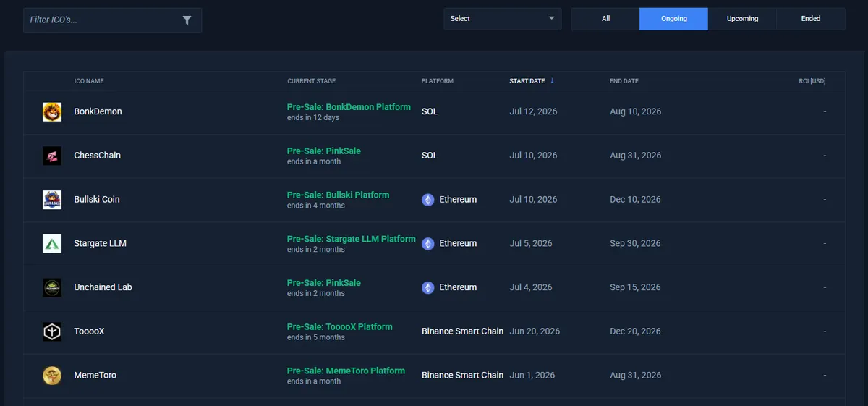Click end date Dec 20, 2026
The width and height of the screenshot is (868, 406).
(x=635, y=331)
